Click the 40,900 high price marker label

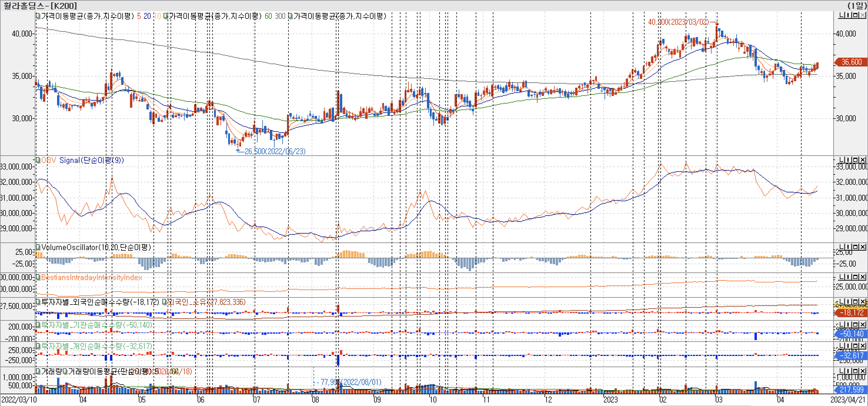coord(678,22)
